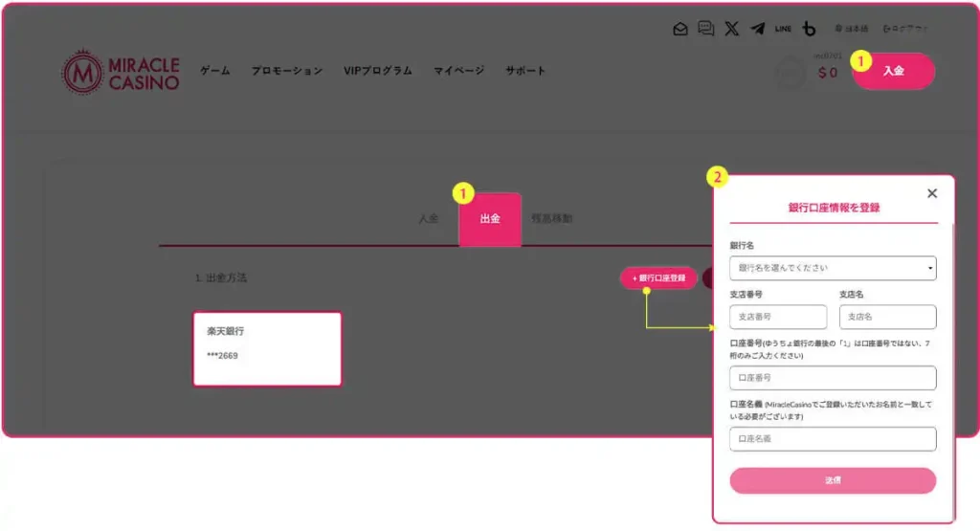This screenshot has width=980, height=531.
Task: Click the 送信 submit button
Action: click(833, 480)
